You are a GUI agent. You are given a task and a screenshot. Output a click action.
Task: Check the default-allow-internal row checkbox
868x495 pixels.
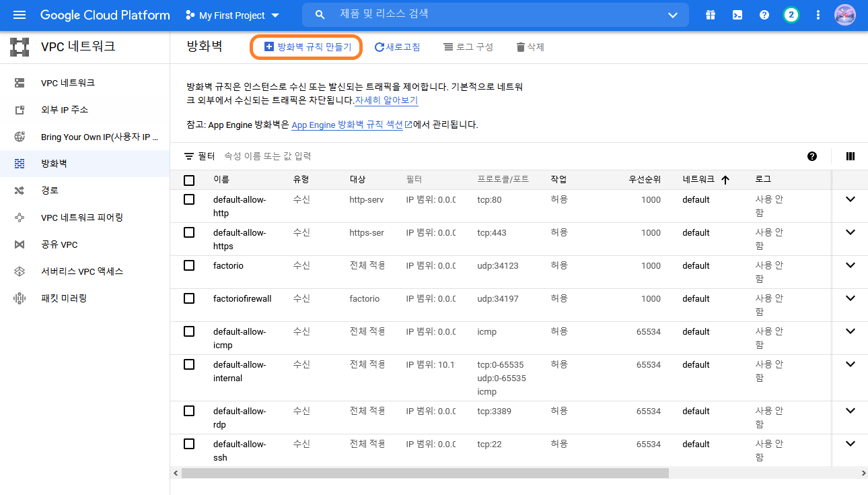189,364
